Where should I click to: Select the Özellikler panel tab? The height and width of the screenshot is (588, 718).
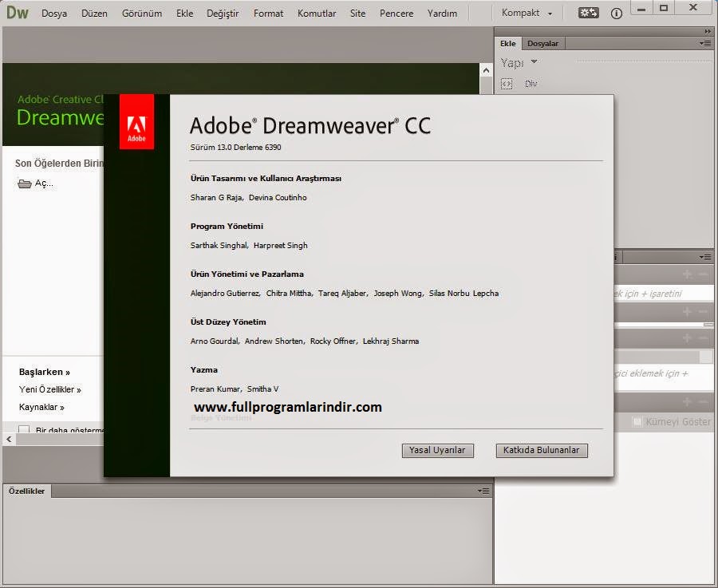(x=26, y=491)
